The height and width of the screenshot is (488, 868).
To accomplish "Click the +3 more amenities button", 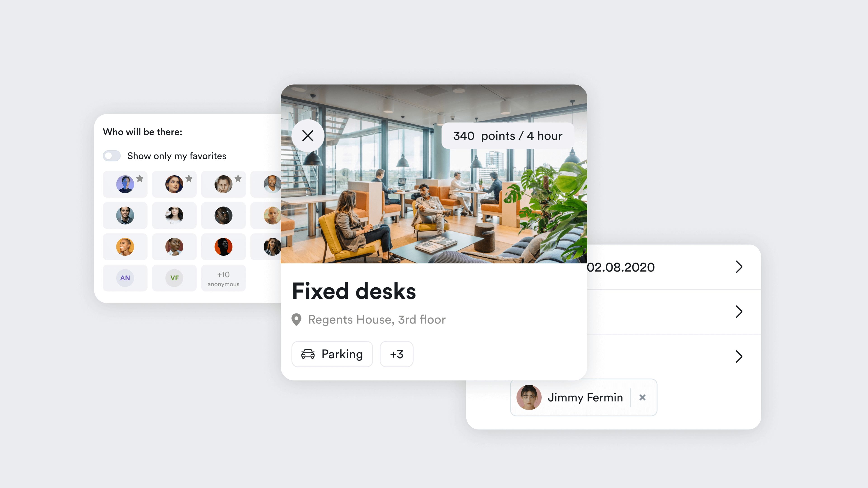I will 396,354.
